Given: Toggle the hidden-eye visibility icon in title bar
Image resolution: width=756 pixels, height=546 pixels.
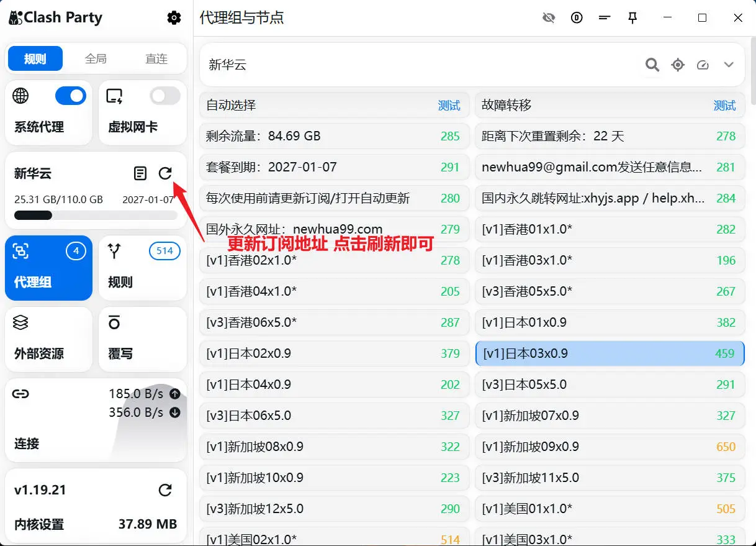Looking at the screenshot, I should click(x=549, y=18).
